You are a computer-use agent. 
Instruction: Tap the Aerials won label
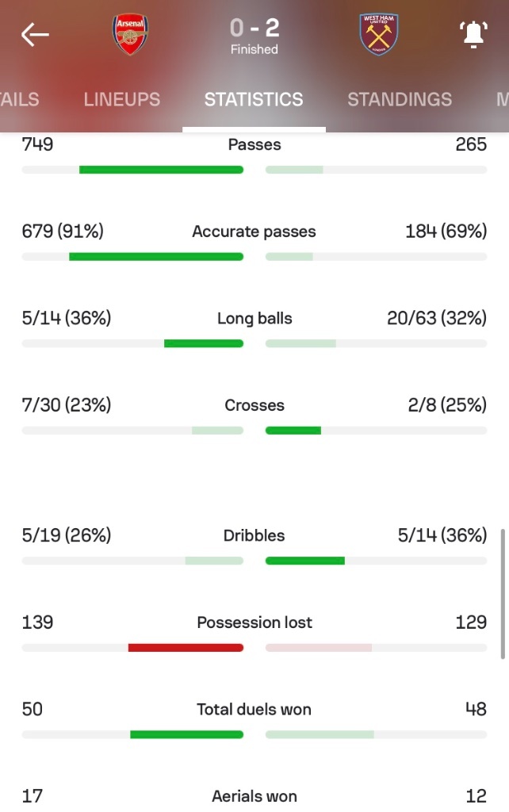[254, 796]
